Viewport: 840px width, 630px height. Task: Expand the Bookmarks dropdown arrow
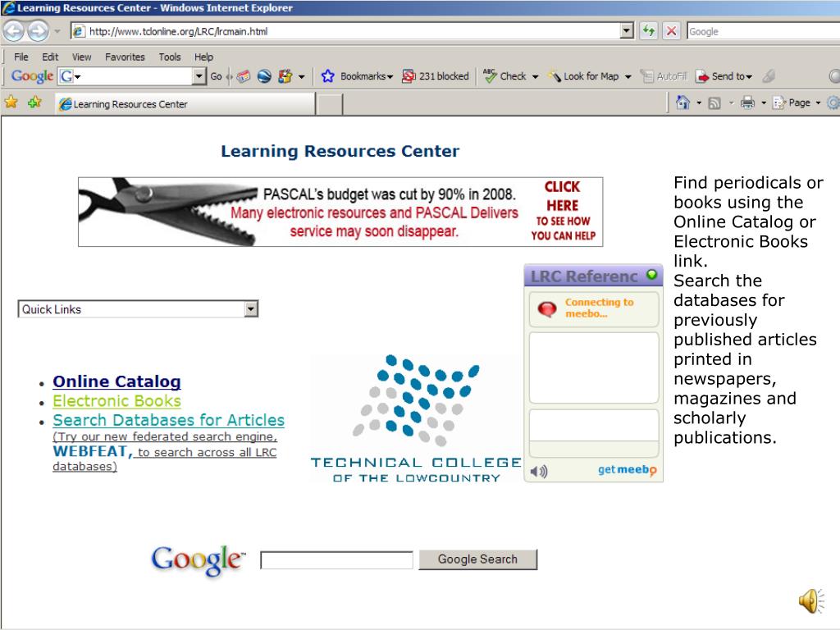click(390, 77)
